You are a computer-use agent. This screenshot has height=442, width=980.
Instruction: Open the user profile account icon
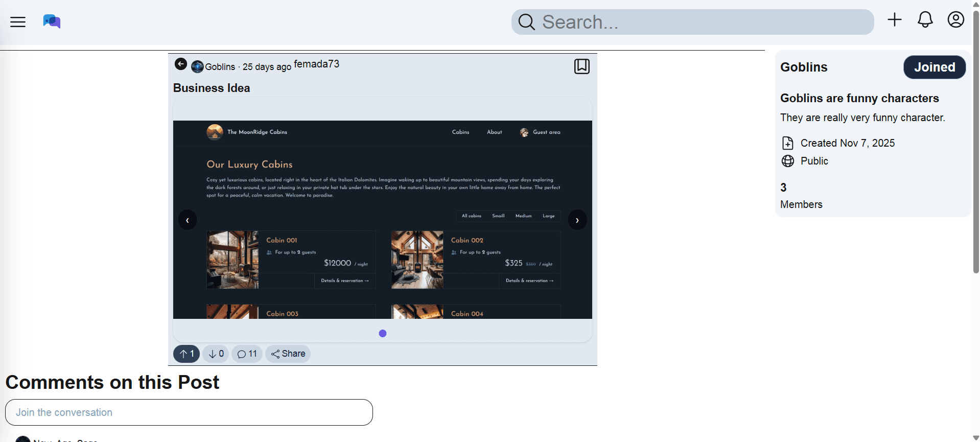(956, 20)
